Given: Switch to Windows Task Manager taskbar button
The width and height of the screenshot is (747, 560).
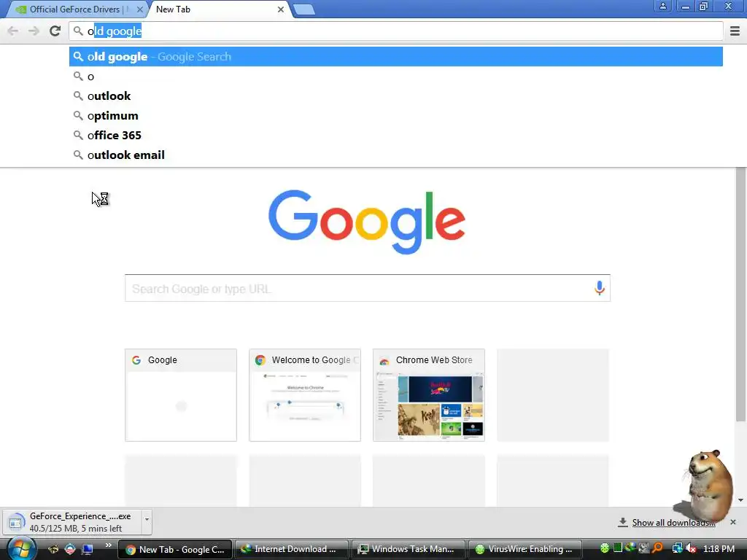Looking at the screenshot, I should click(x=409, y=549).
